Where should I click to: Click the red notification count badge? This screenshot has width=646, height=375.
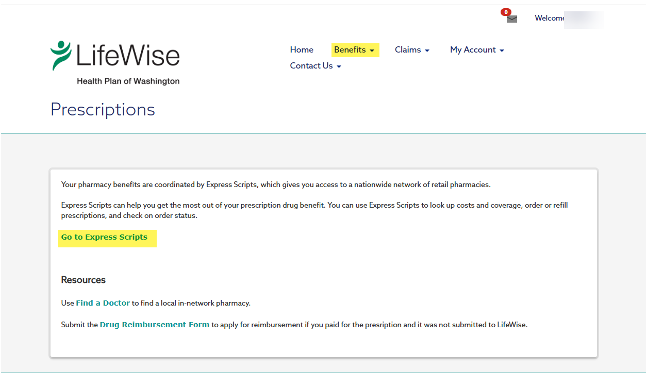click(x=506, y=12)
